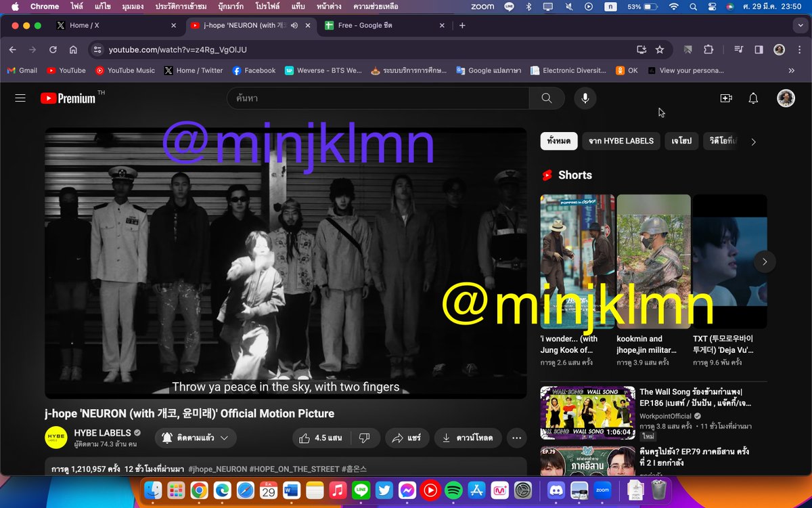The image size is (812, 508).
Task: Open the YouTube account avatar menu
Action: (786, 98)
